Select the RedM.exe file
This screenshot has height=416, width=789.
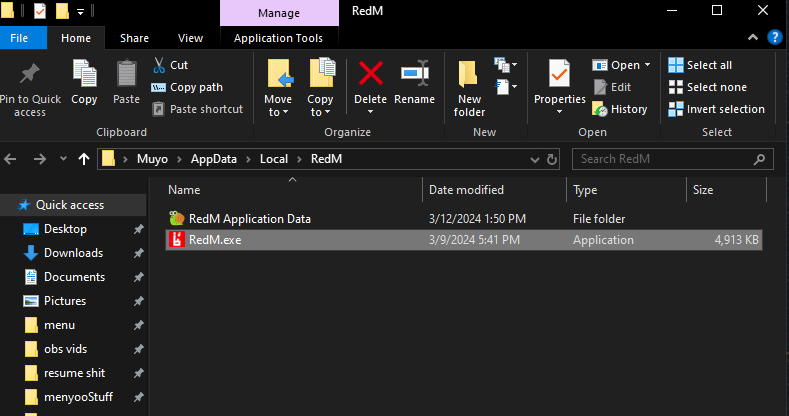(464, 240)
